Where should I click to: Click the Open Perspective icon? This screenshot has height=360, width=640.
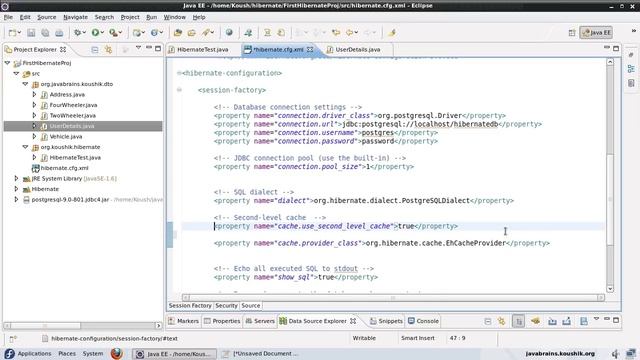point(572,33)
